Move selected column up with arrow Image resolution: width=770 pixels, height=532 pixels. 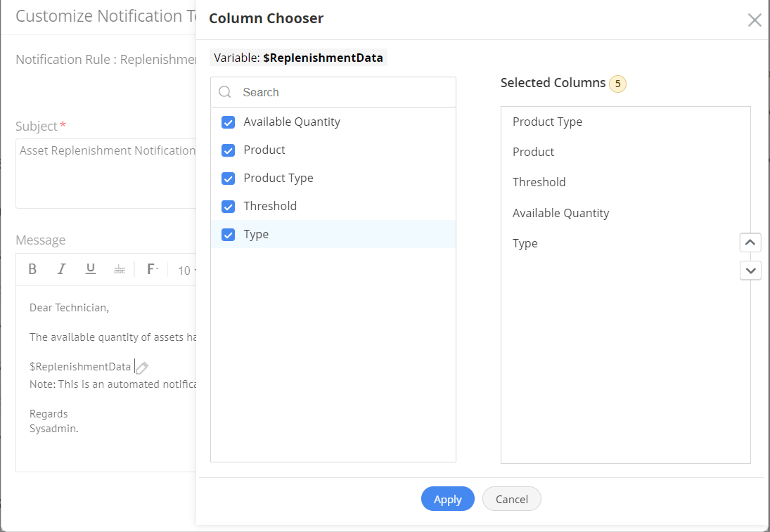click(750, 242)
